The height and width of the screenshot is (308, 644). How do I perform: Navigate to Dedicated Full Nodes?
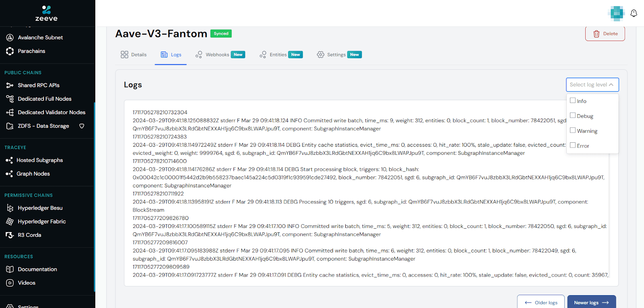click(x=45, y=99)
